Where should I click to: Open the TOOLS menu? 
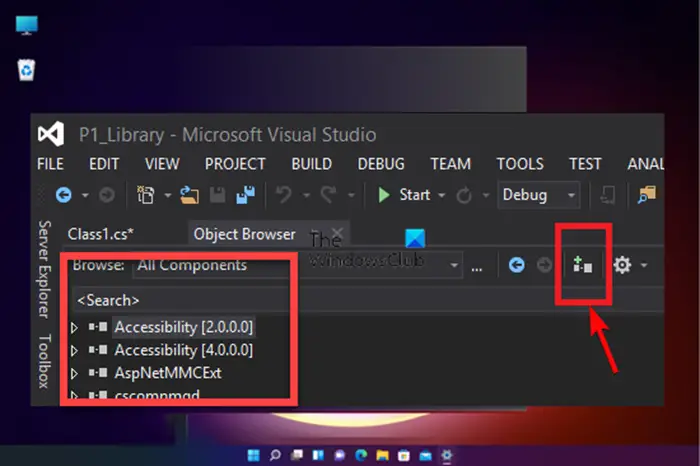520,164
